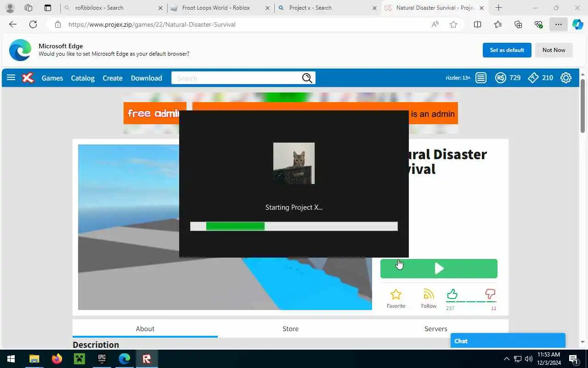Open the Read aloud icon

pyautogui.click(x=435, y=24)
